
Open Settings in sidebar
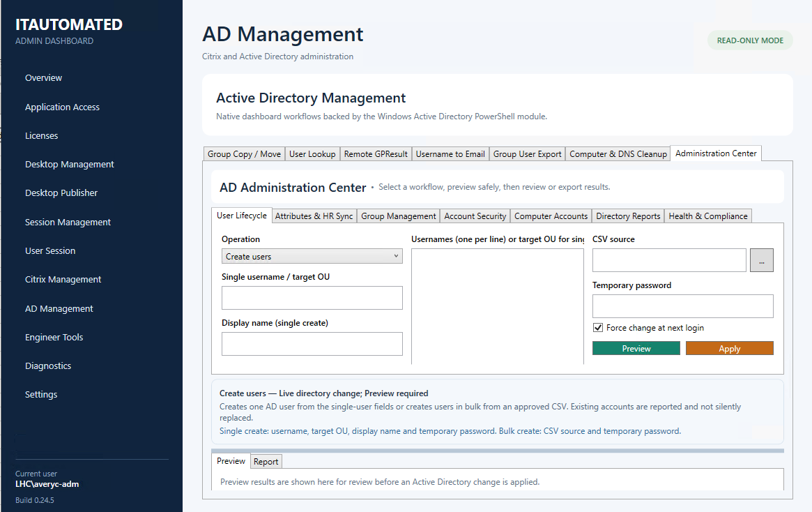pos(41,394)
